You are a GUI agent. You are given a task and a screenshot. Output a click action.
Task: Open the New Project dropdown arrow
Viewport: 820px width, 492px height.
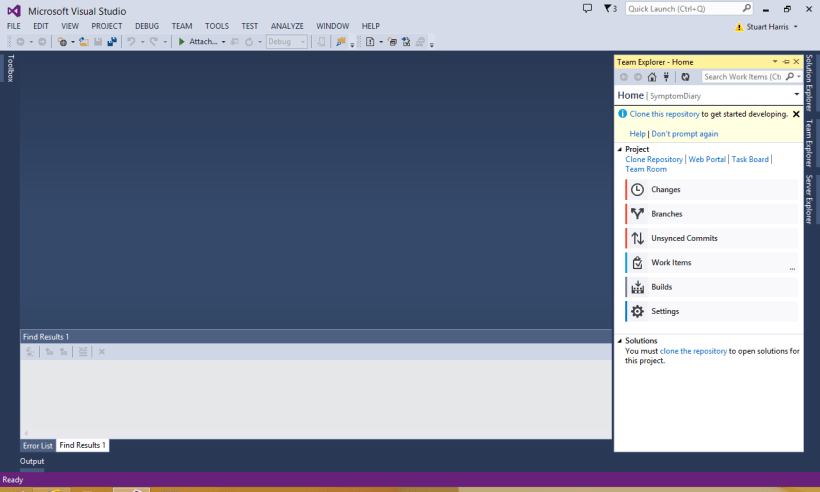click(73, 42)
